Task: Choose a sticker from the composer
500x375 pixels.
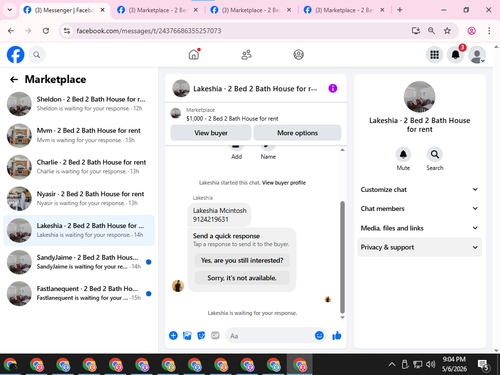Action: pos(201,335)
